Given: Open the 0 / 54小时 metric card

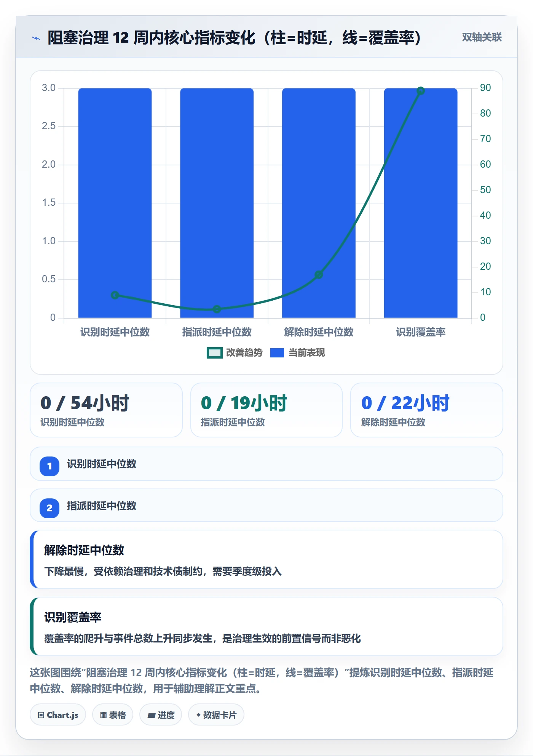Looking at the screenshot, I should (106, 410).
